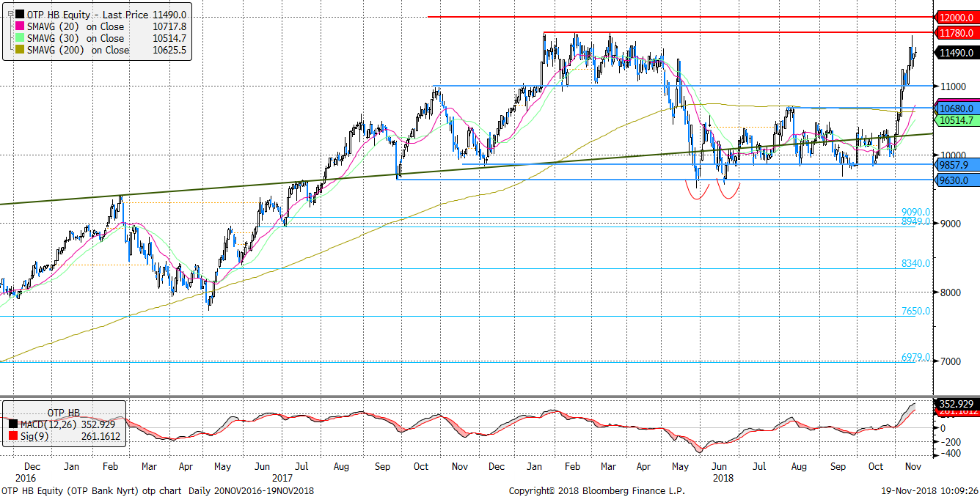
Task: Click the red 12000.0 price tag
Action: pyautogui.click(x=956, y=17)
